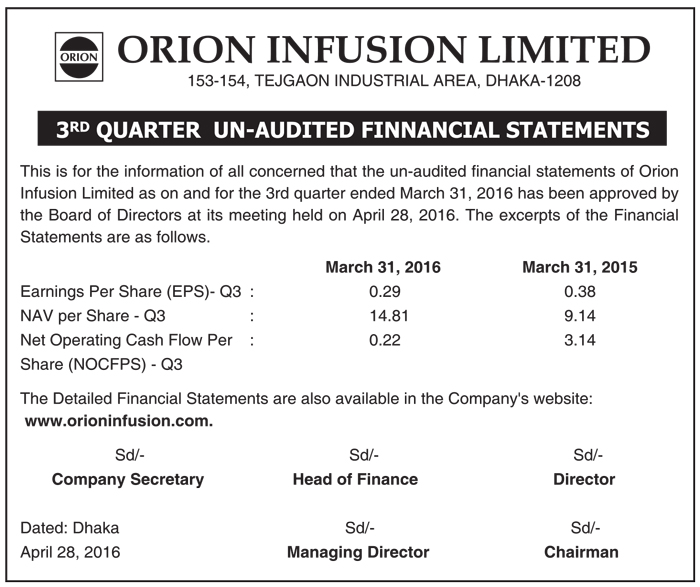Select the March 31, 2016 column header
The image size is (700, 587).
tap(383, 268)
